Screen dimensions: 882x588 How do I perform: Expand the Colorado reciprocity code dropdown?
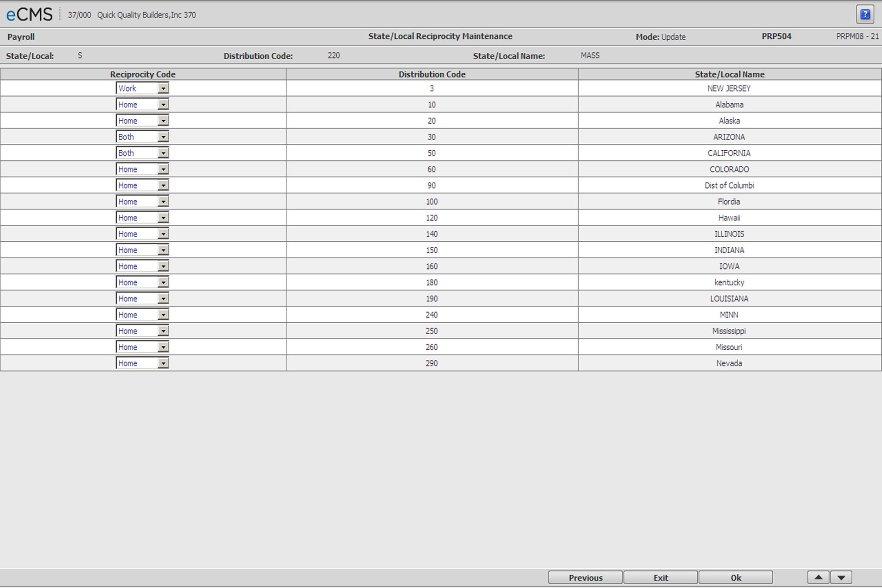point(163,169)
